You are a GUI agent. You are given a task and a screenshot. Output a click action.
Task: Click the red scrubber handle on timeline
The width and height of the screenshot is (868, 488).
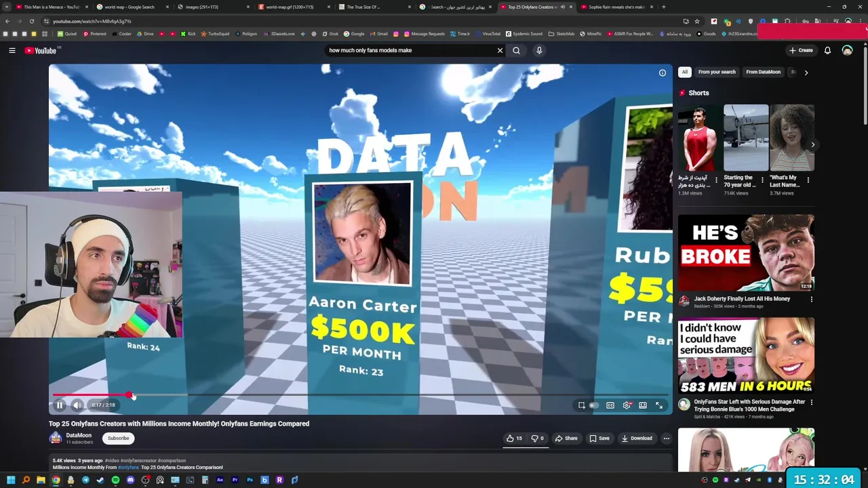pos(129,394)
